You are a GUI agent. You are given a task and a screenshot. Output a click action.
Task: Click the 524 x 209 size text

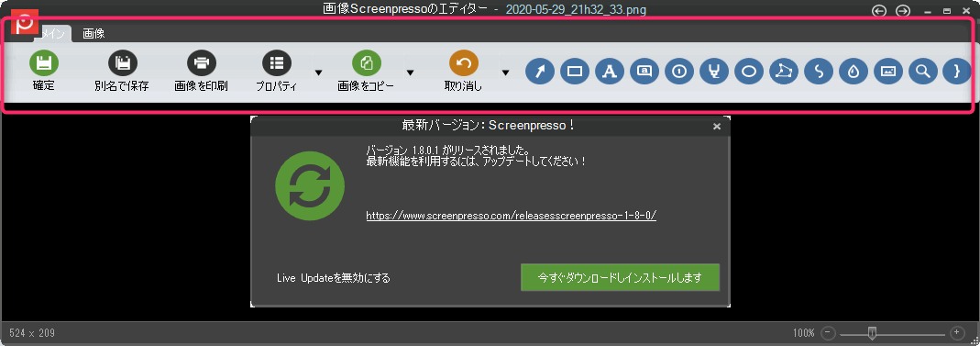point(32,333)
